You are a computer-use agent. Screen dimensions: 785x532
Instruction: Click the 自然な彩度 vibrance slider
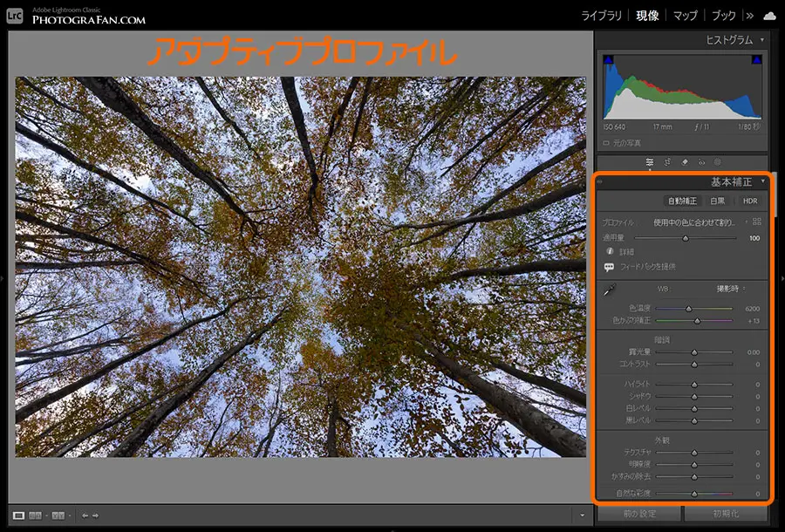(694, 494)
